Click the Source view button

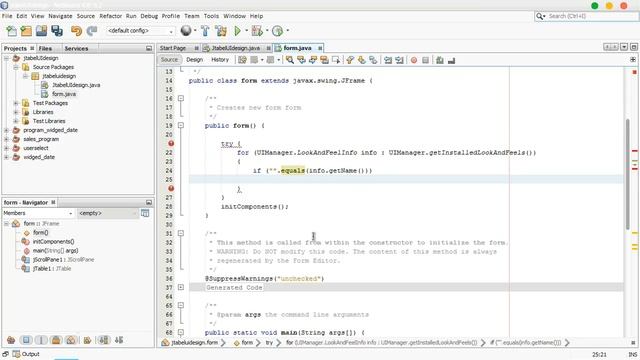coord(169,60)
